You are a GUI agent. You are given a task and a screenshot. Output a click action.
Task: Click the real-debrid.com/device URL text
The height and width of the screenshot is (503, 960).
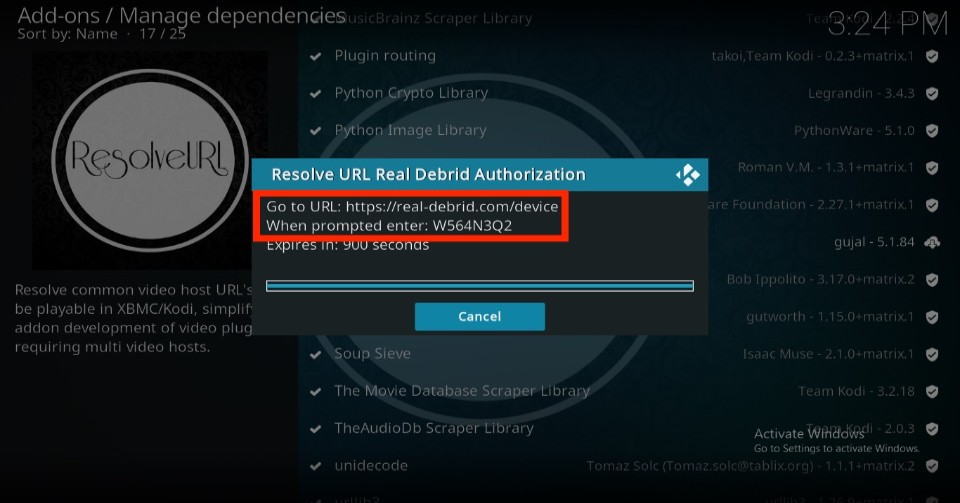[452, 207]
